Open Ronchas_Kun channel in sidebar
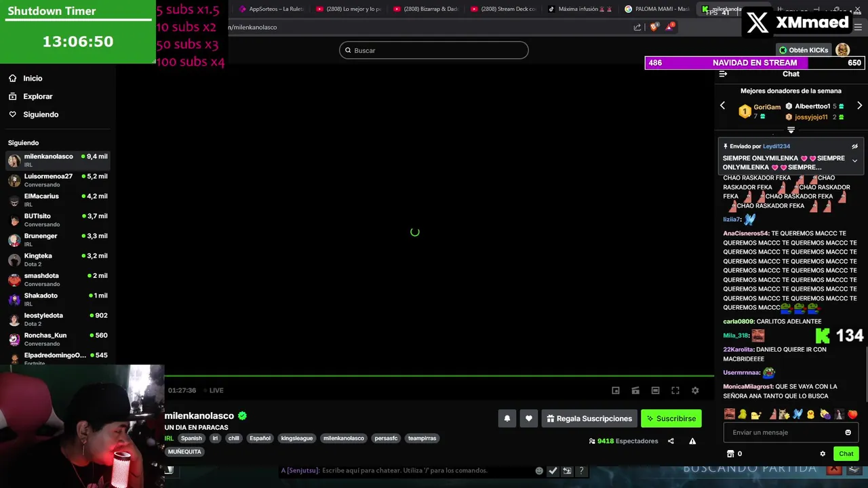This screenshot has width=868, height=488. click(57, 339)
